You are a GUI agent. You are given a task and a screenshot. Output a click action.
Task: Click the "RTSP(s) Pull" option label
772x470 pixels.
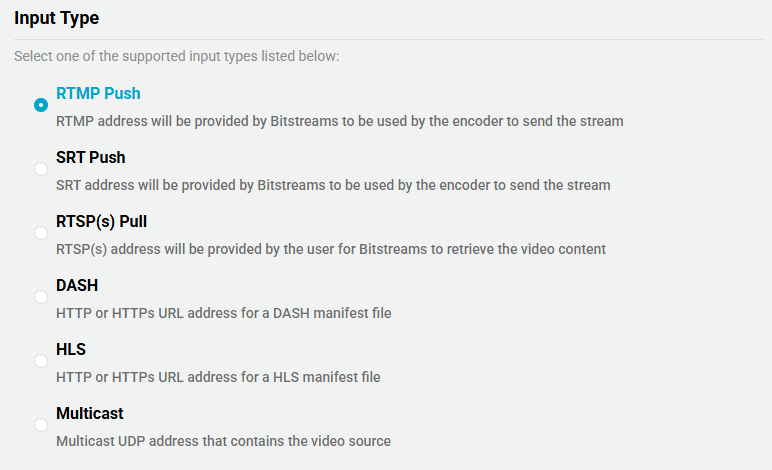(102, 222)
